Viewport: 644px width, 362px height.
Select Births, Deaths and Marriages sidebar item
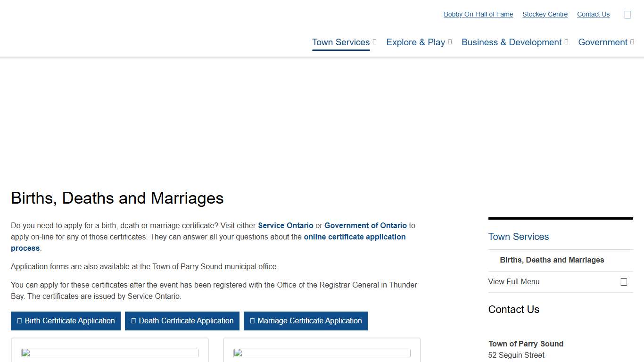click(x=552, y=260)
